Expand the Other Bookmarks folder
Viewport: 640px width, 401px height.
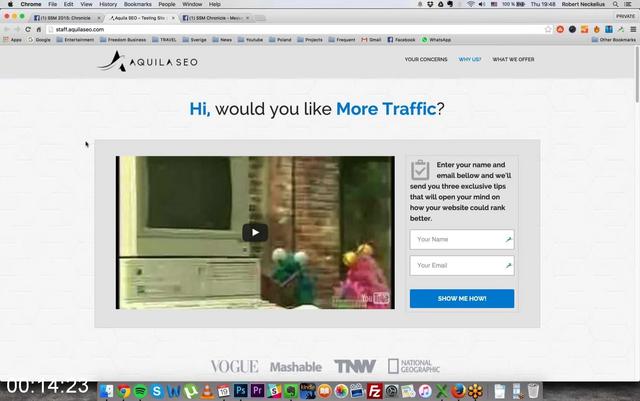[x=613, y=40]
